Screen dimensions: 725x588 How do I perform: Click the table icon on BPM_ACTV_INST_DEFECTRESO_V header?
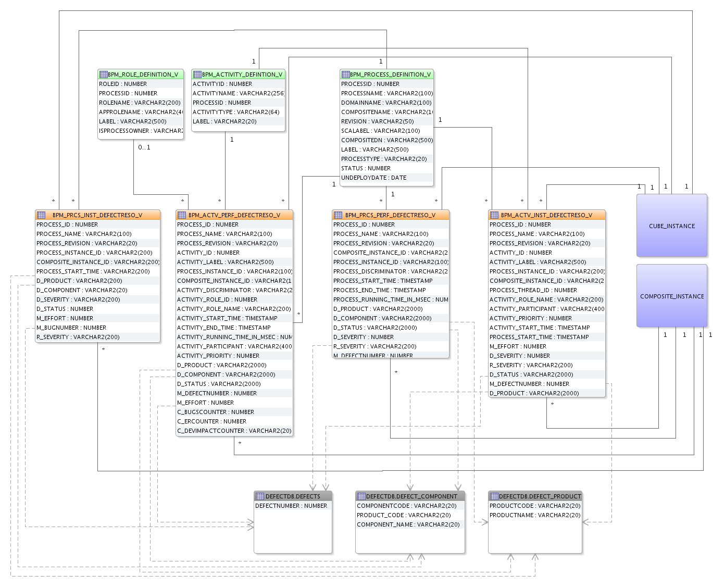coord(494,215)
